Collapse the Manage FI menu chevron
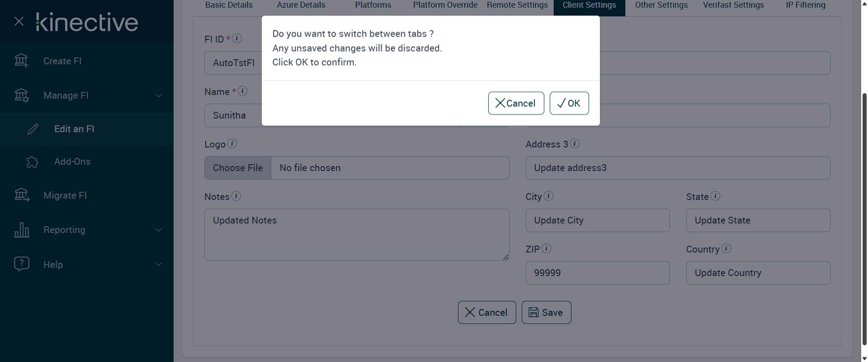 point(159,95)
